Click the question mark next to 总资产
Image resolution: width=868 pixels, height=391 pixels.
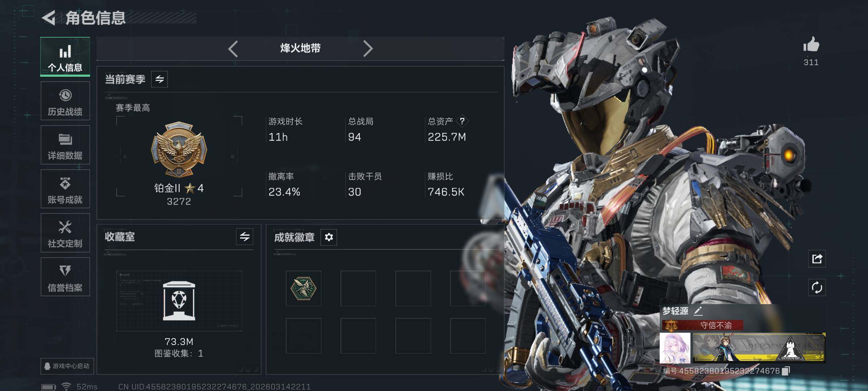[x=462, y=121]
